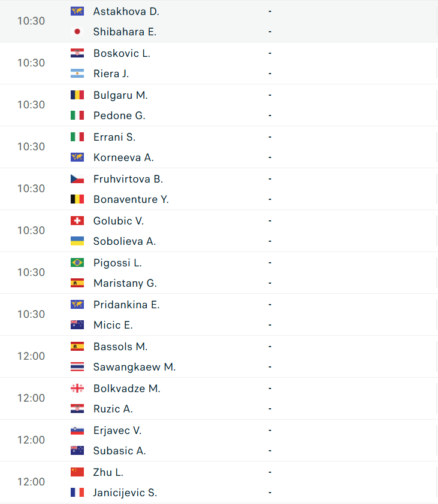Image resolution: width=438 pixels, height=504 pixels.
Task: Click the China flag next to Zhu L.
Action: pyautogui.click(x=77, y=472)
